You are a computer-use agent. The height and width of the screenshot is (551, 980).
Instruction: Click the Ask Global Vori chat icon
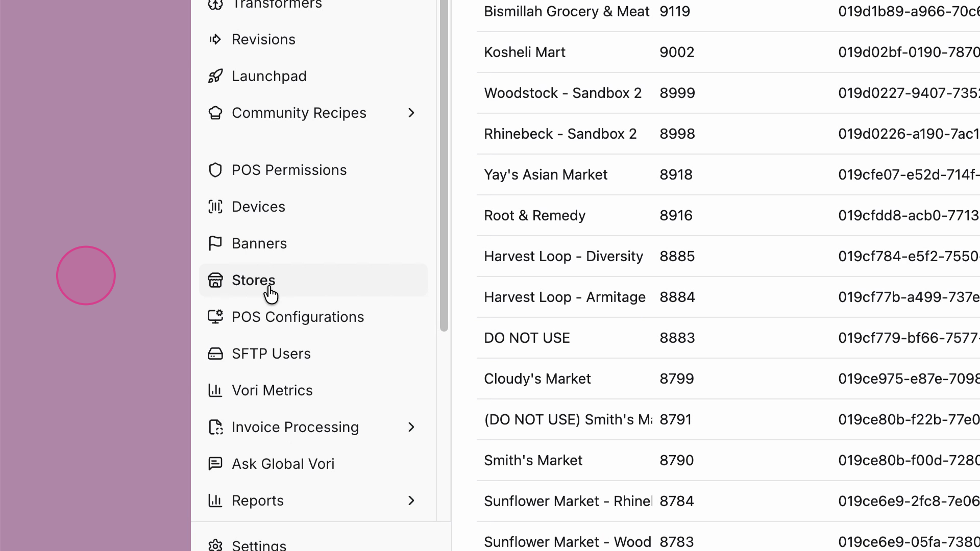[x=215, y=464]
